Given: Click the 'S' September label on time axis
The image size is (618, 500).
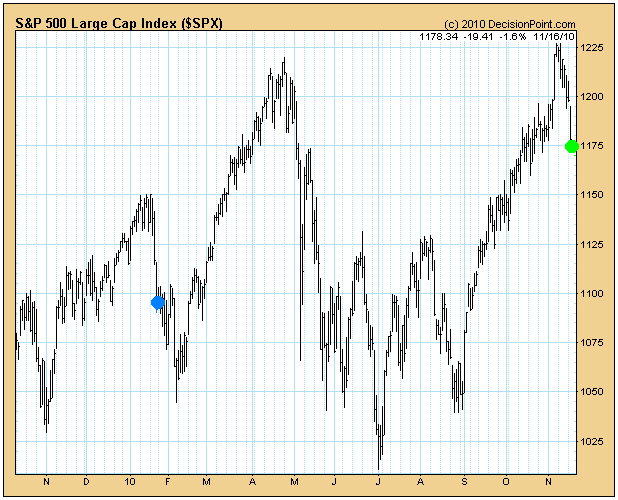Looking at the screenshot, I should pyautogui.click(x=464, y=482).
